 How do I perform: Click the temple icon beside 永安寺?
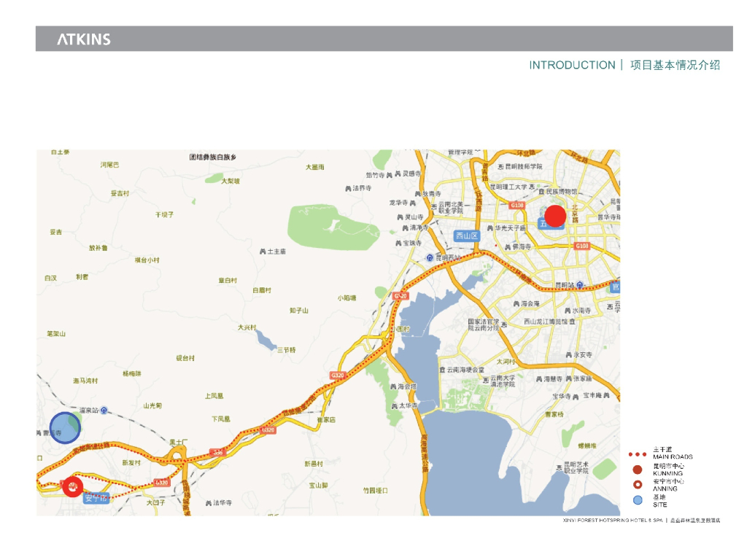569,355
